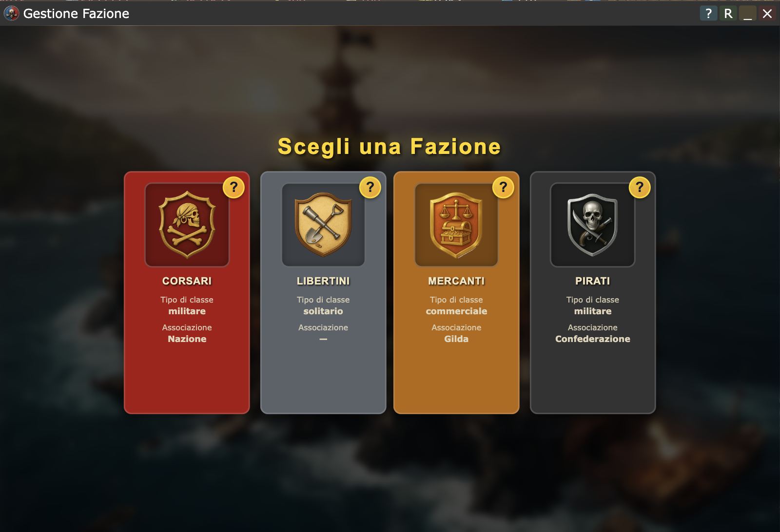Choose the LIBERTINI faction name
The width and height of the screenshot is (780, 532).
coord(323,281)
